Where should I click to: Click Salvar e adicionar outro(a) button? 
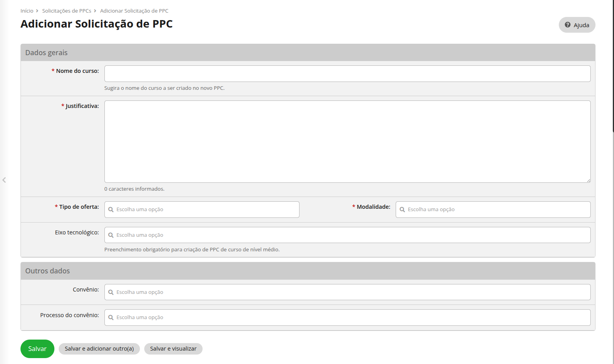pos(99,349)
